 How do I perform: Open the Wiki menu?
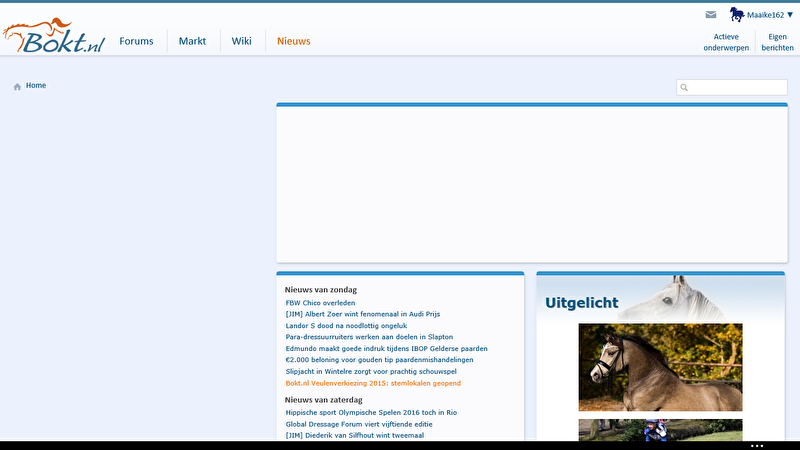(x=241, y=41)
